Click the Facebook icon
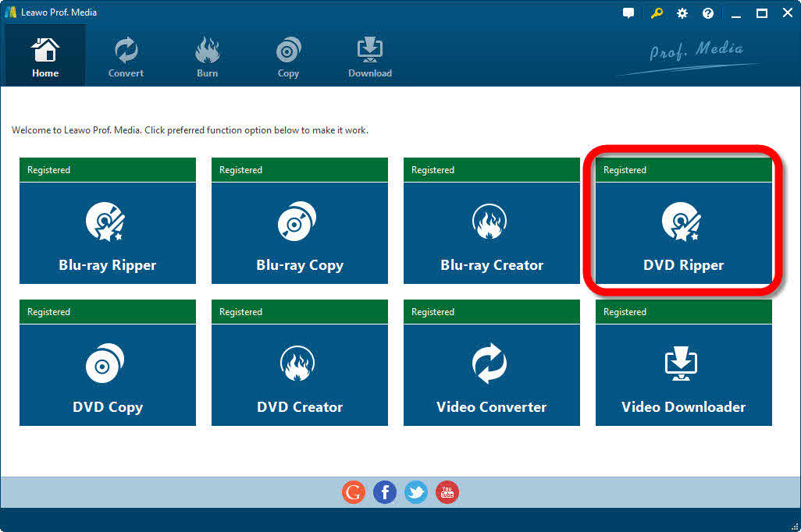The height and width of the screenshot is (532, 801). click(x=385, y=492)
